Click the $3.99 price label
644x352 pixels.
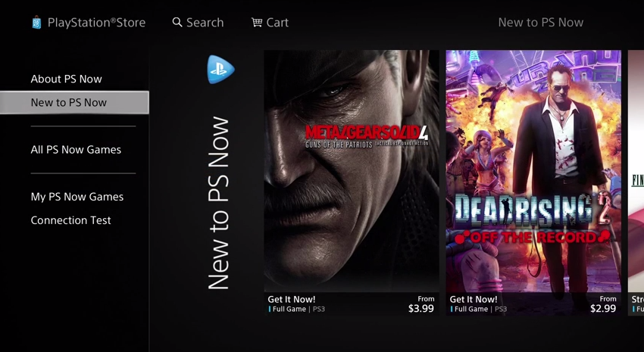point(421,309)
